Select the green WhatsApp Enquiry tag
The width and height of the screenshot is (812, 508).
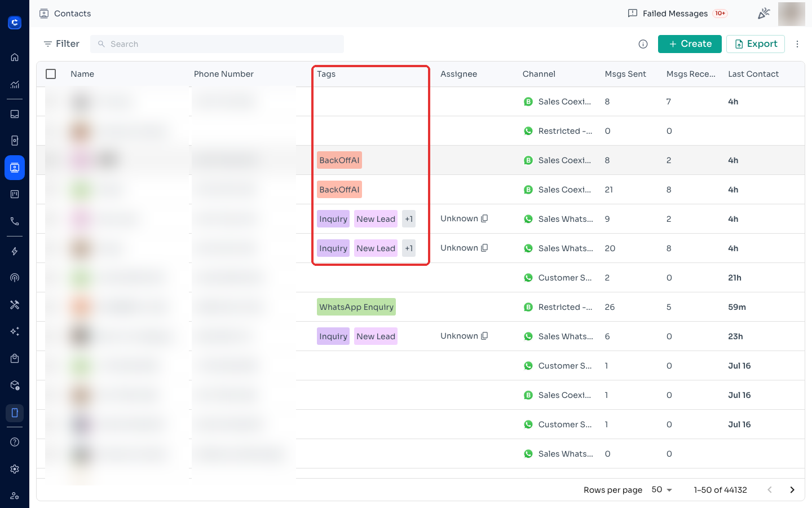[x=356, y=307]
